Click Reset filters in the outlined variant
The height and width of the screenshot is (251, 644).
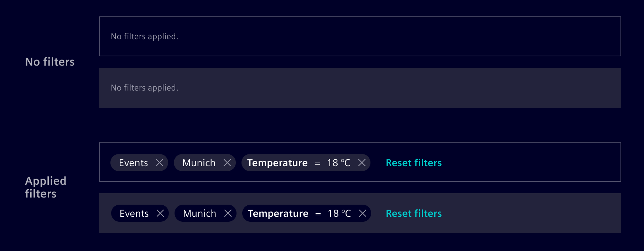[x=414, y=163]
